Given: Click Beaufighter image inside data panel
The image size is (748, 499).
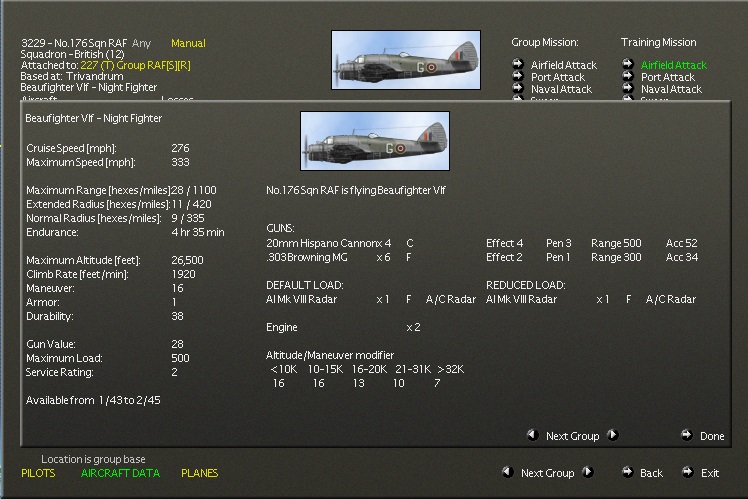Looking at the screenshot, I should [x=375, y=141].
